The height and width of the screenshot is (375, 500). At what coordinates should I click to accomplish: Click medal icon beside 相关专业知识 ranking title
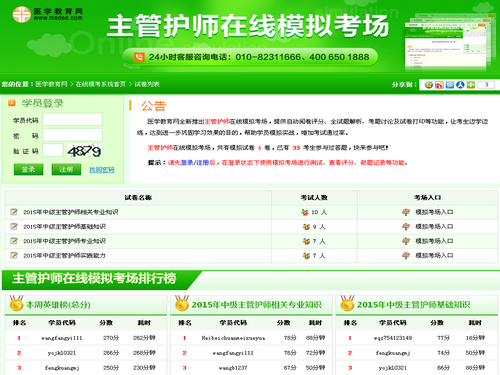click(x=182, y=303)
